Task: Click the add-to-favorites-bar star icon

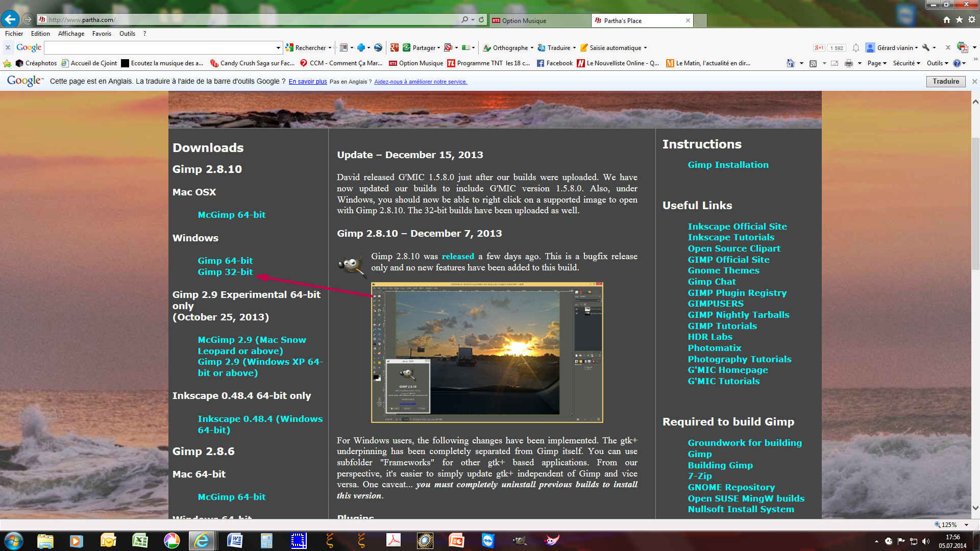Action: pos(7,63)
